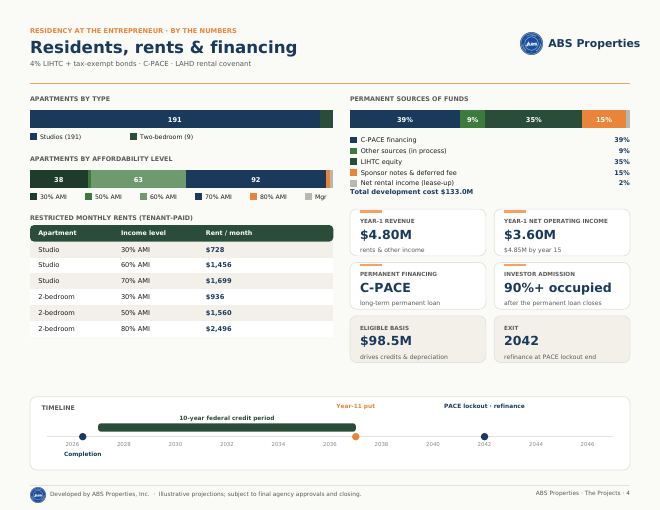Click the small ABS logo in footer
Screen dimensions: 660x510
coord(38,495)
